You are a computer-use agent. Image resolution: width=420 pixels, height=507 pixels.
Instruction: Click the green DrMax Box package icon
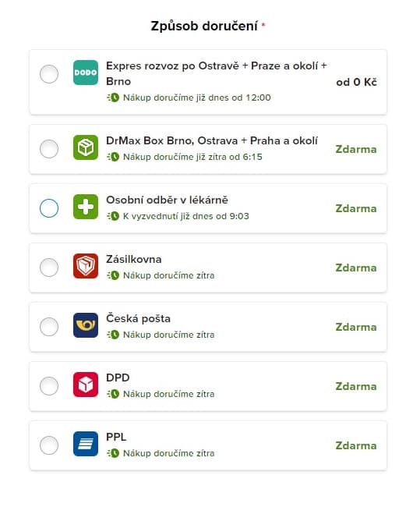click(86, 147)
